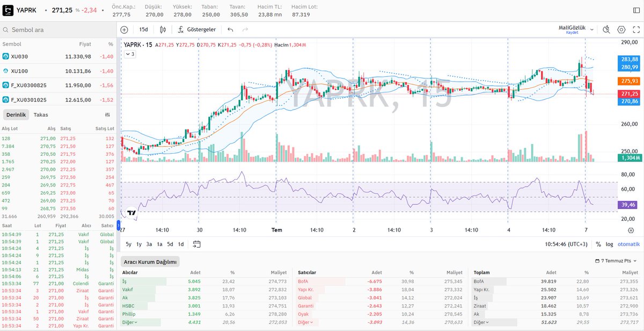Expand Diğer row under Satıcılar

[x=306, y=322]
